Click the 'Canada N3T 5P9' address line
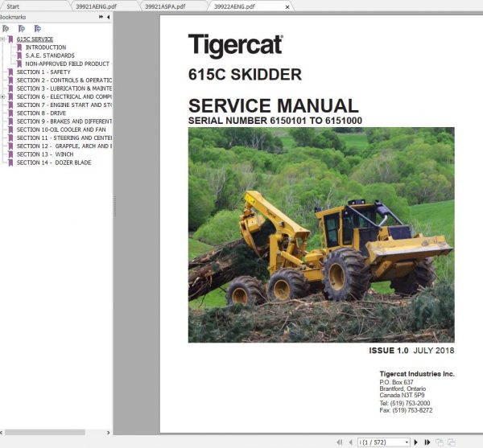This screenshot has height=448, width=483. [402, 395]
